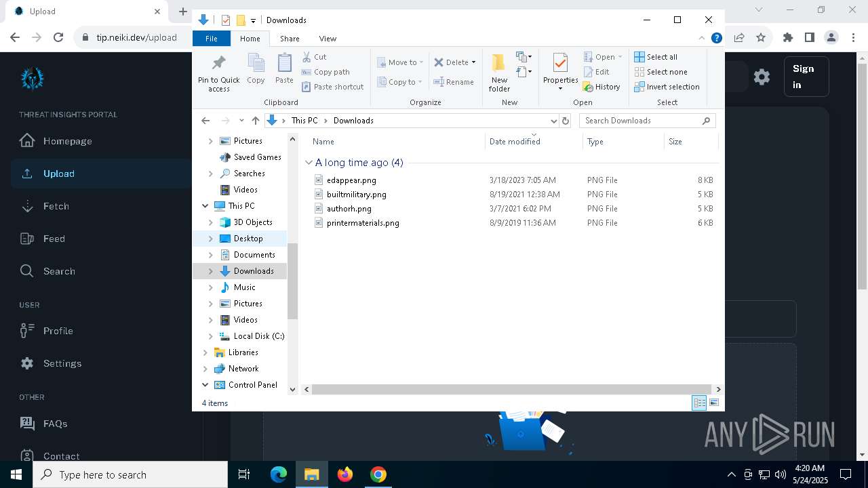
Task: Minimize the ribbon chevron
Action: [x=702, y=38]
